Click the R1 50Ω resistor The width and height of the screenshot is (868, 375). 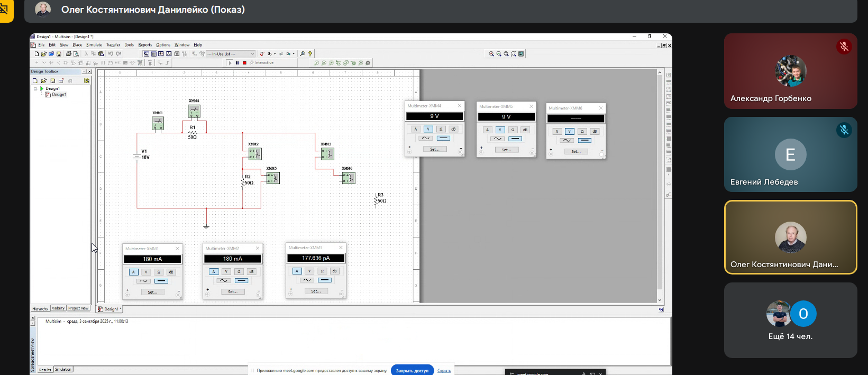pyautogui.click(x=193, y=132)
